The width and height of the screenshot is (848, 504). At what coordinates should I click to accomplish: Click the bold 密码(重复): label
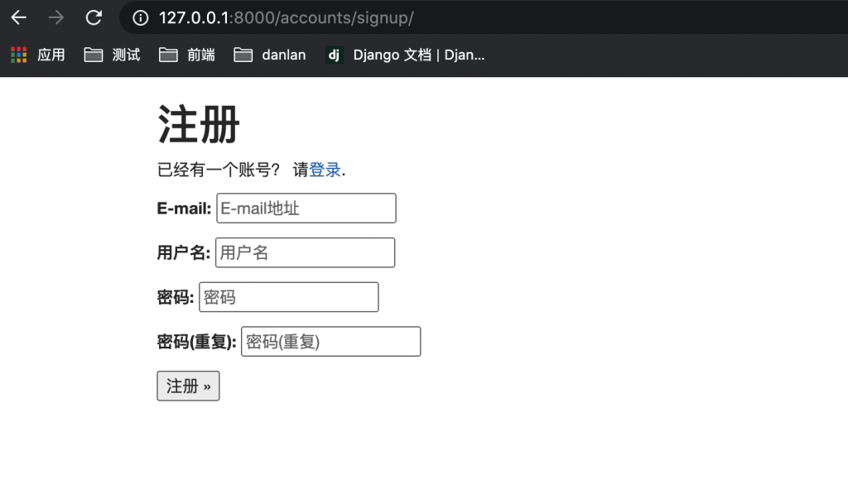(x=196, y=342)
